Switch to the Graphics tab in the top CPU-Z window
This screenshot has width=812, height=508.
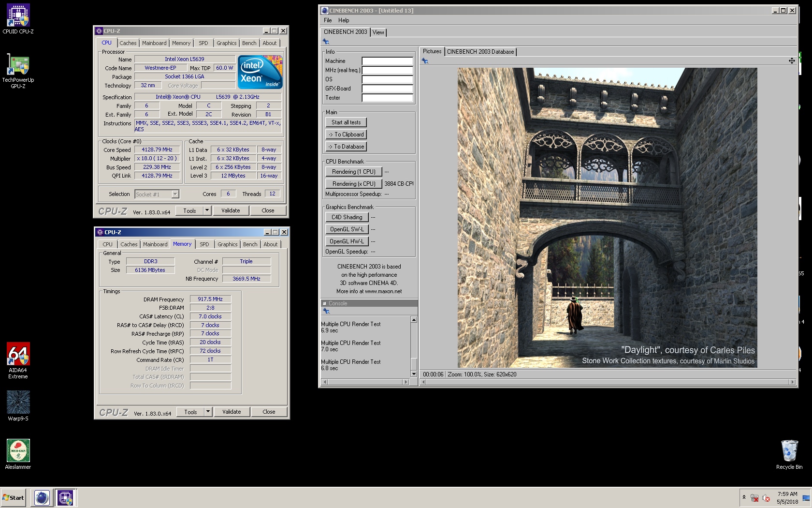[x=227, y=43]
